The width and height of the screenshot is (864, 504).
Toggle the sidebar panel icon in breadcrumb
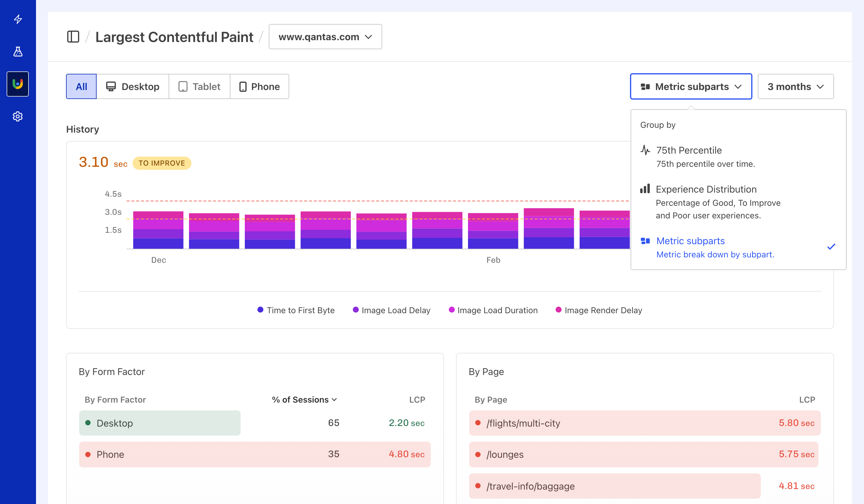[x=73, y=37]
